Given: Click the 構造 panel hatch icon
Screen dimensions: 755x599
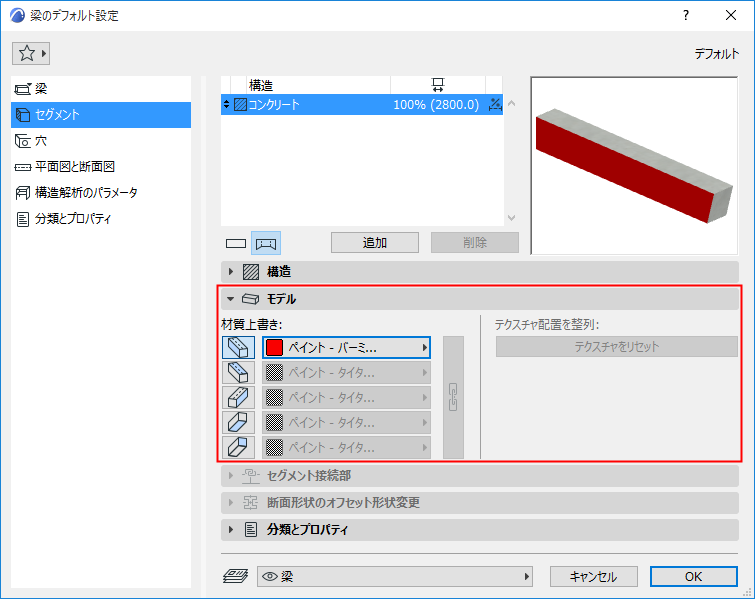Looking at the screenshot, I should tap(251, 272).
